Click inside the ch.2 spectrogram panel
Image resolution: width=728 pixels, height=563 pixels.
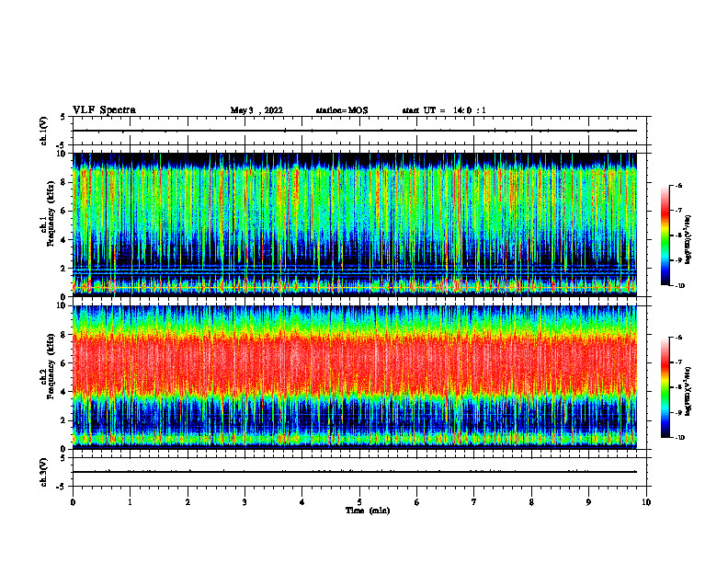tap(355, 377)
